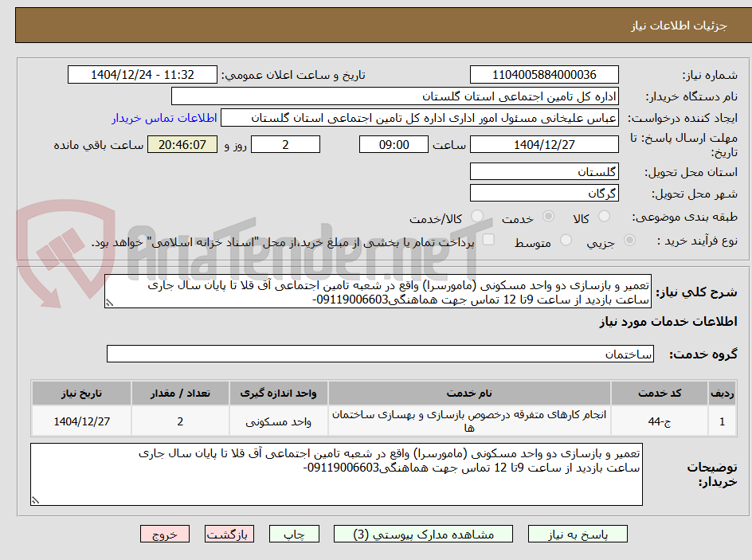Click service code cell ج-44
Viewport: 752px width, 560px height.
(x=660, y=421)
